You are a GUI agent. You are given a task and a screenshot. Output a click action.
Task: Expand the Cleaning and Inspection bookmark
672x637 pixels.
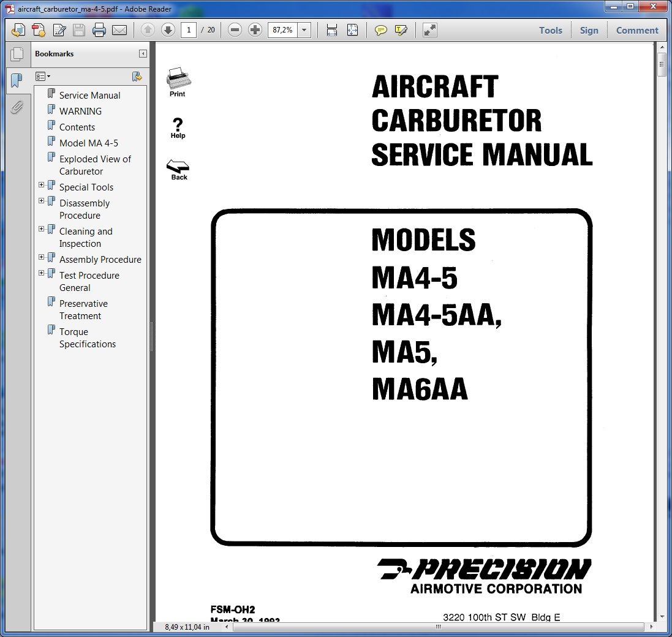[x=41, y=228]
